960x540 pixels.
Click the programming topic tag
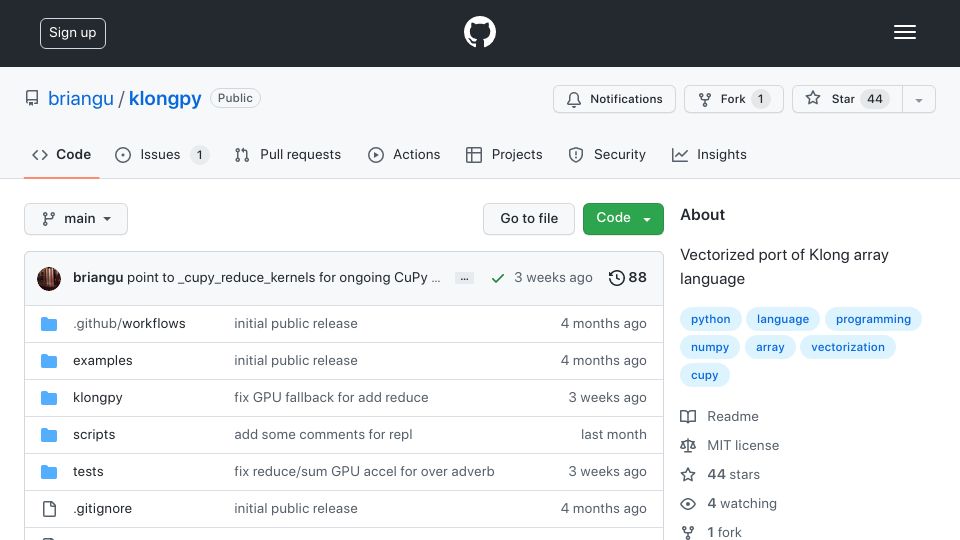873,319
